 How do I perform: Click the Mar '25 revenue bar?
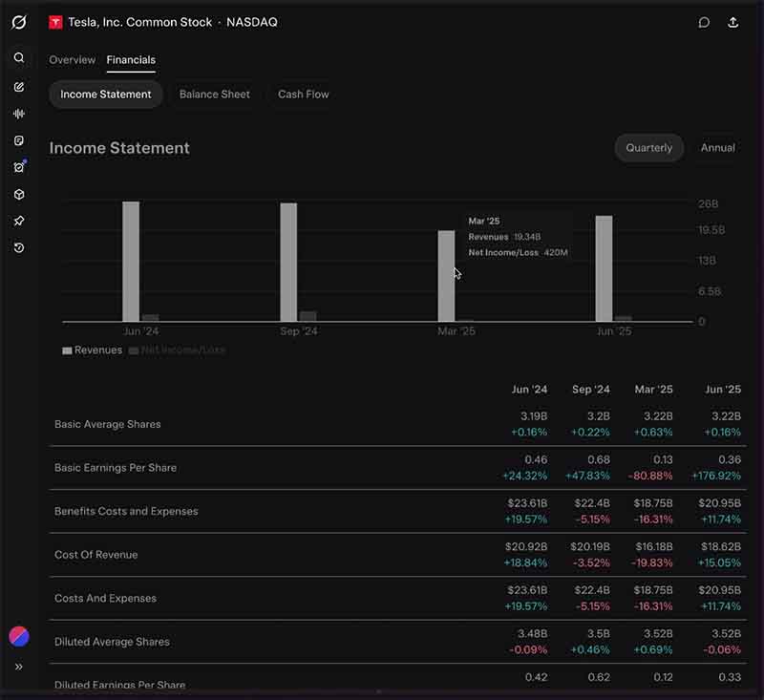(446, 276)
